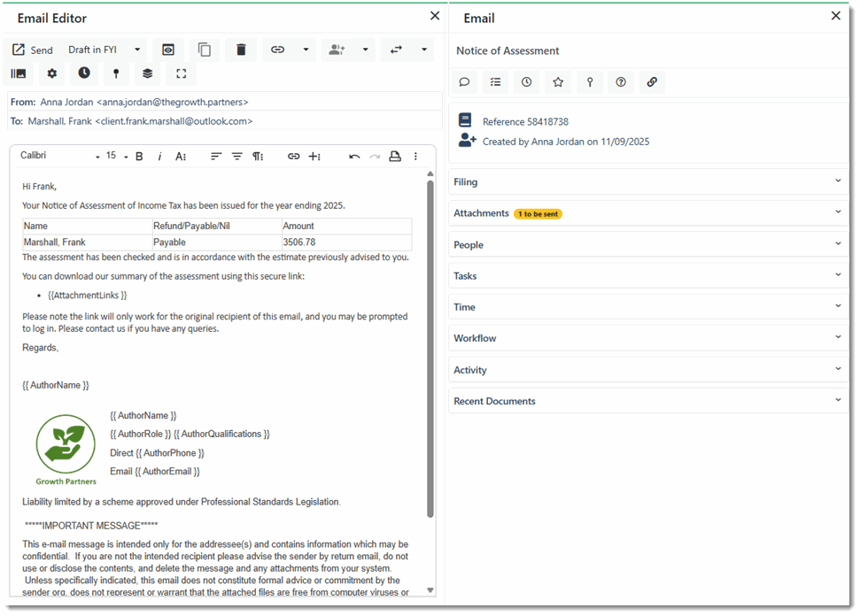
Task: Click the copy email icon
Action: [x=205, y=50]
